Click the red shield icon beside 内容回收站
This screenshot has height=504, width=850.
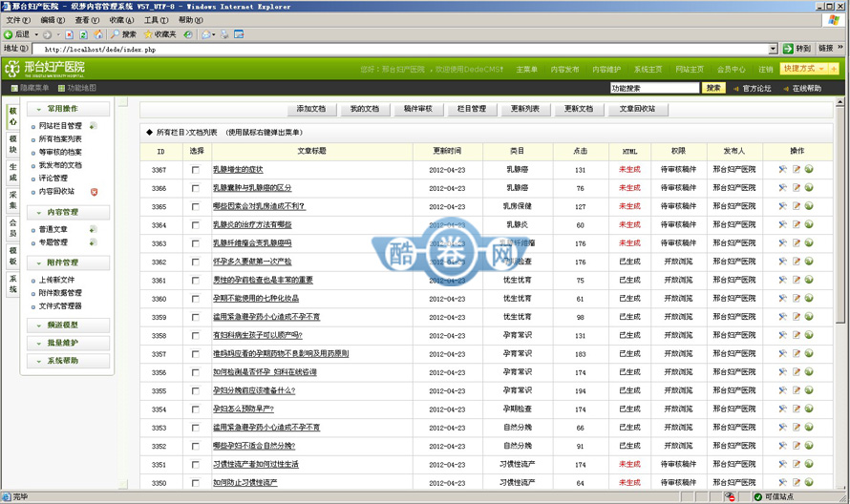(94, 192)
